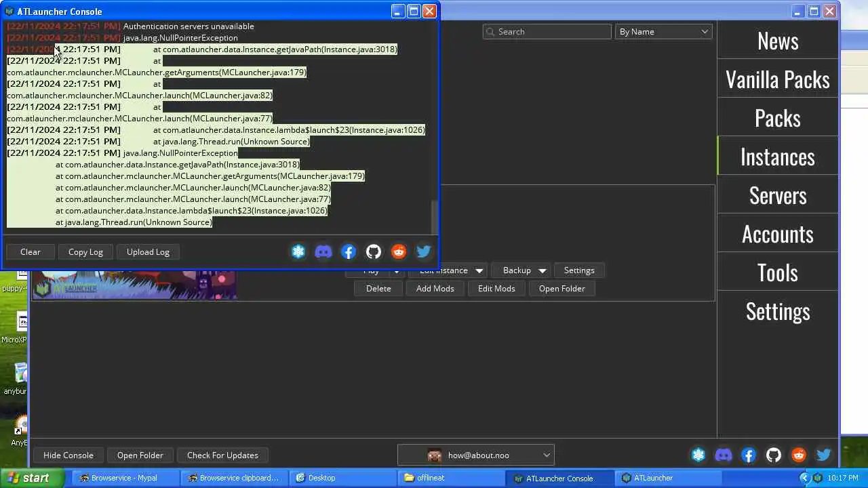
Task: Open Facebook icon in ATLauncher Console
Action: click(x=349, y=252)
